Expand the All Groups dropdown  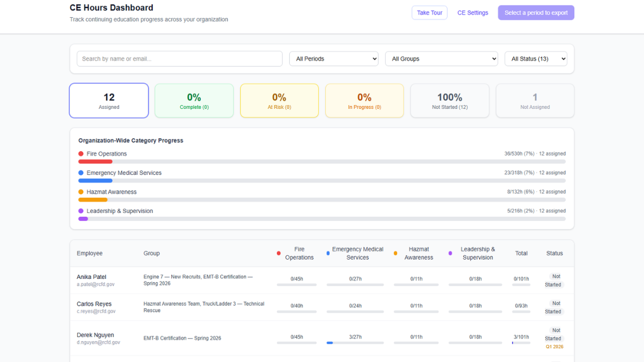coord(442,59)
